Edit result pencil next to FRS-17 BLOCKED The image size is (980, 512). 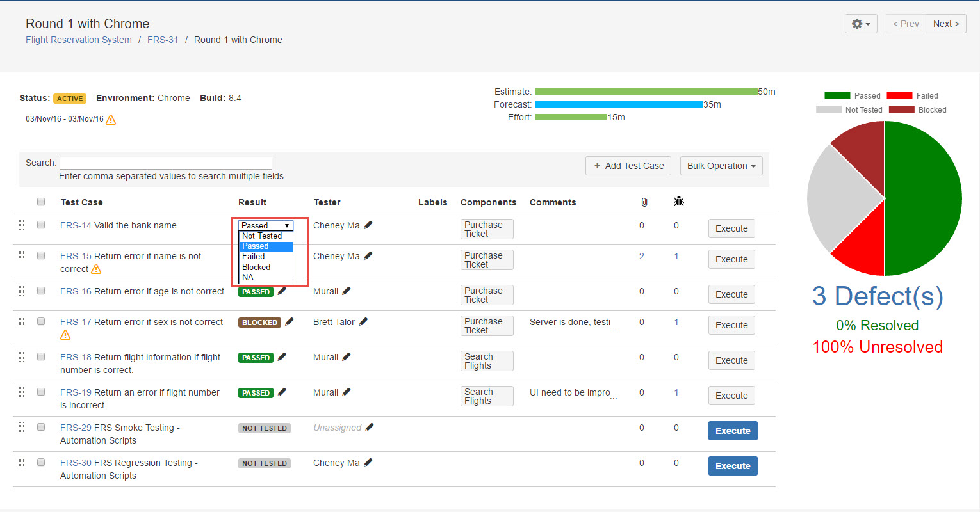coord(290,322)
